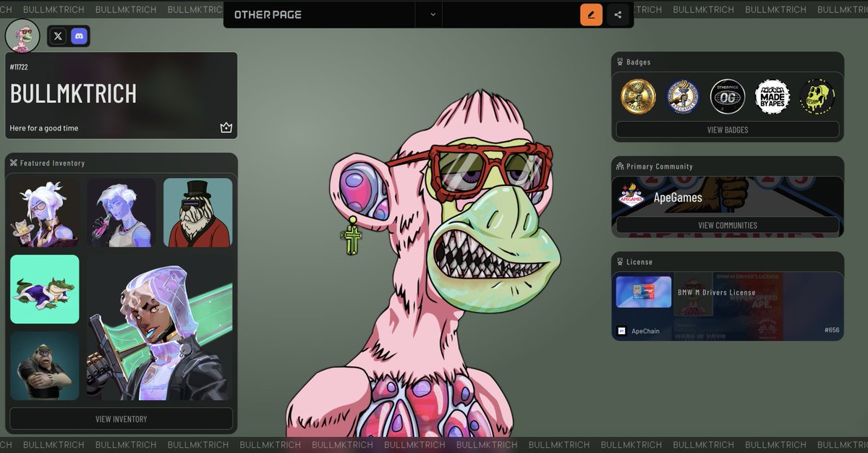This screenshot has width=868, height=453.
Task: Click the VIEW BADGES button
Action: [x=728, y=130]
